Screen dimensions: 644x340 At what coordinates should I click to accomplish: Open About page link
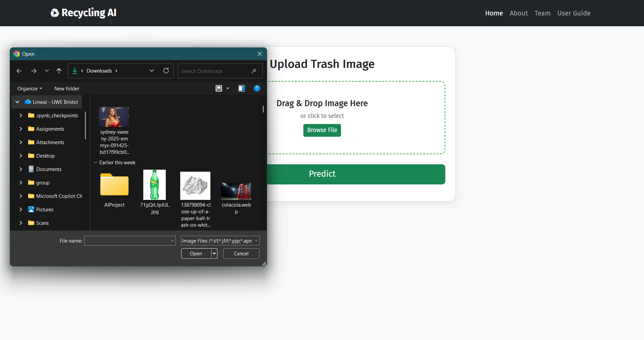click(518, 13)
